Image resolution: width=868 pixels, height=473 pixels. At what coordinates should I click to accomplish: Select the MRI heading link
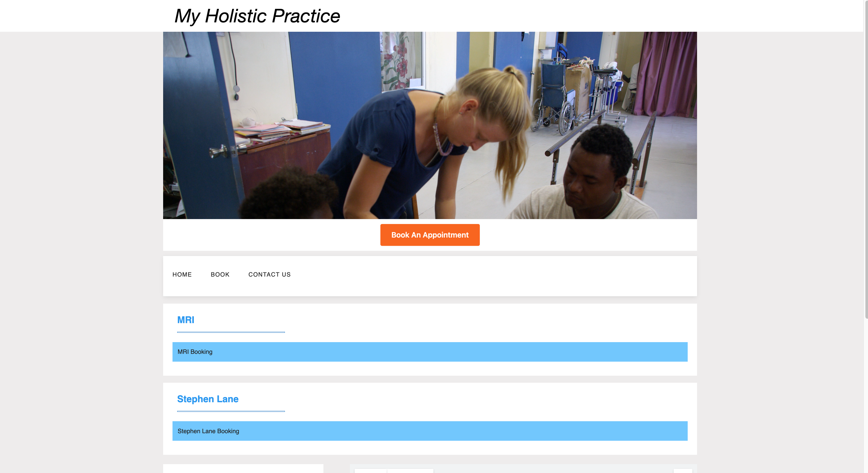point(186,320)
